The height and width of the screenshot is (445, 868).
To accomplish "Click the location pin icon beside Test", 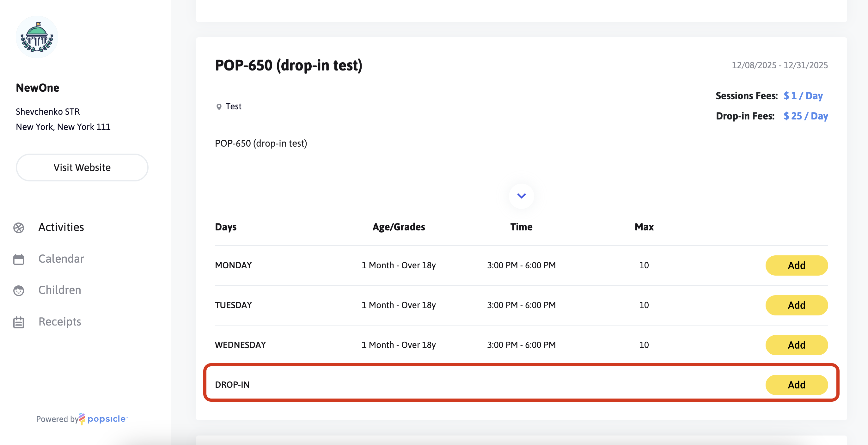I will coord(219,107).
